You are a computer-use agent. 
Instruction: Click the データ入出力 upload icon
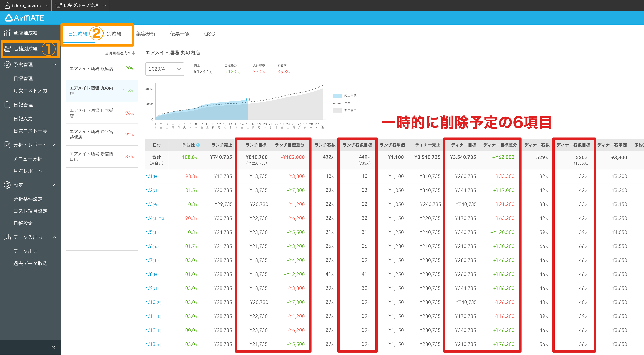click(x=7, y=237)
